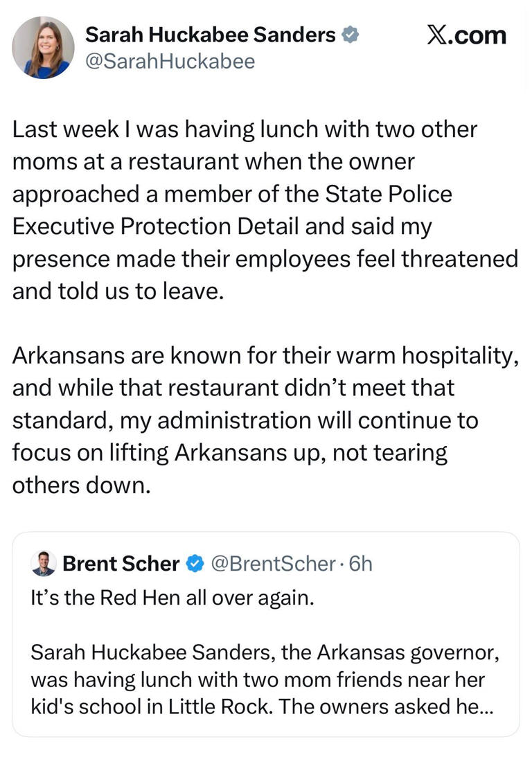
Task: Click the ".com" text after the X logo
Action: [x=477, y=35]
